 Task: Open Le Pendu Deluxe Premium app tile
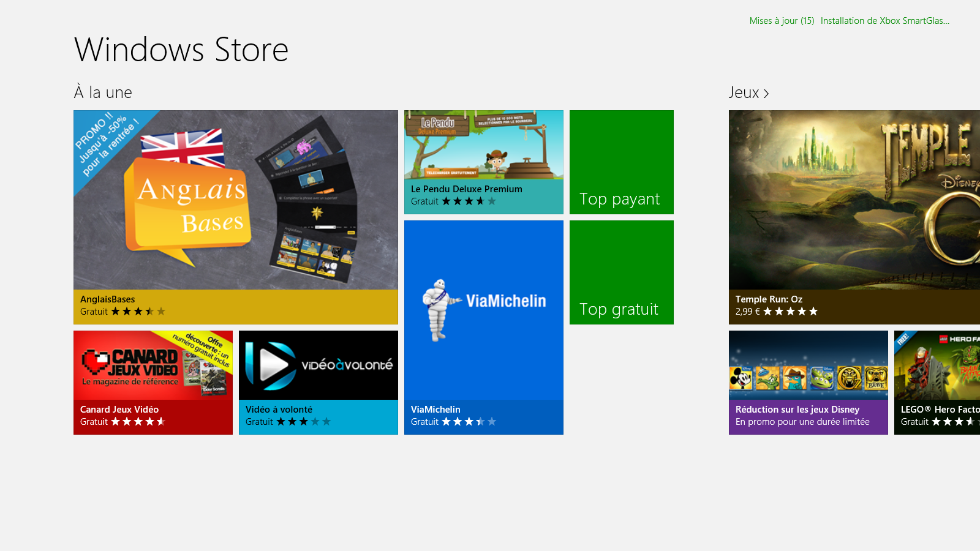point(484,162)
